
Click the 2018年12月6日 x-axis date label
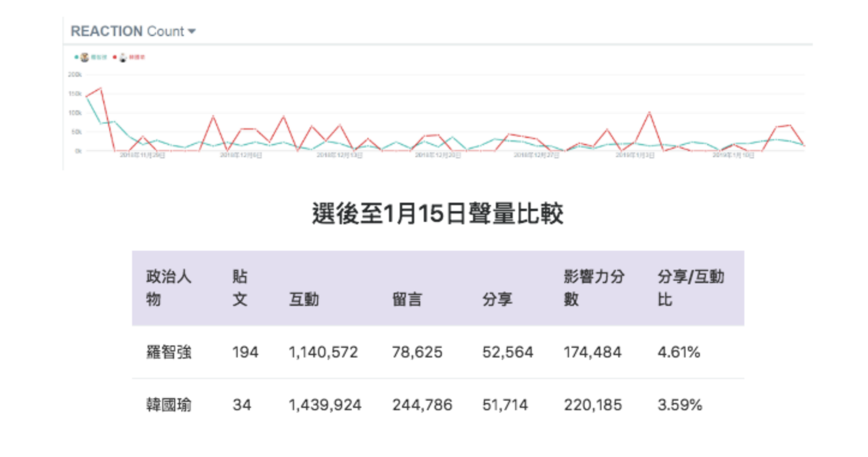pyautogui.click(x=241, y=155)
